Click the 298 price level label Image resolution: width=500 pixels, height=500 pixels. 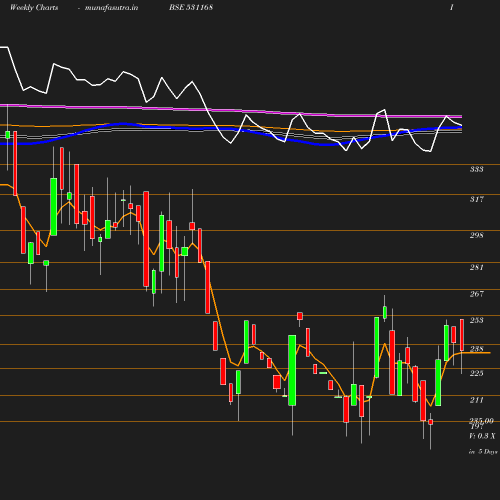click(477, 235)
